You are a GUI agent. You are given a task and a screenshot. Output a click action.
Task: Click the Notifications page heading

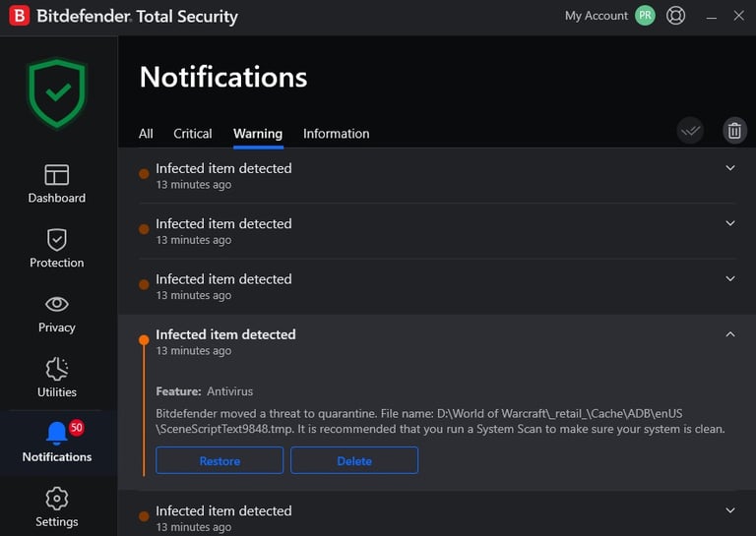click(x=223, y=77)
